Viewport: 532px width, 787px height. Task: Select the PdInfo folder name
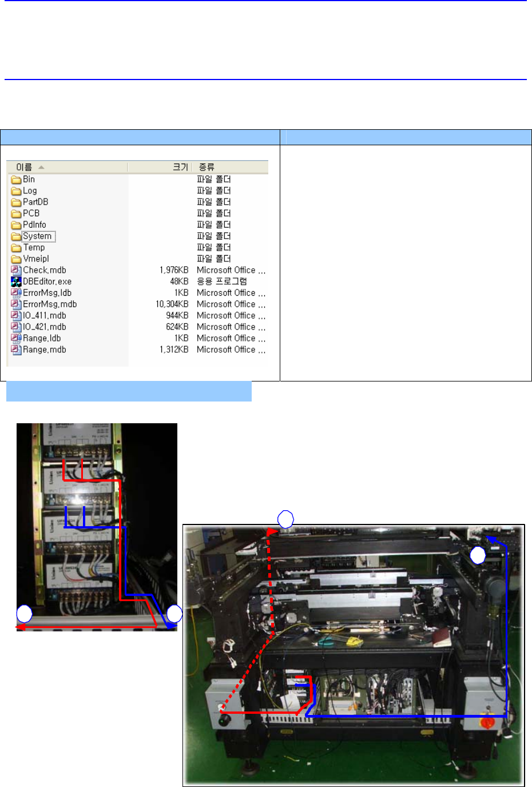34,225
